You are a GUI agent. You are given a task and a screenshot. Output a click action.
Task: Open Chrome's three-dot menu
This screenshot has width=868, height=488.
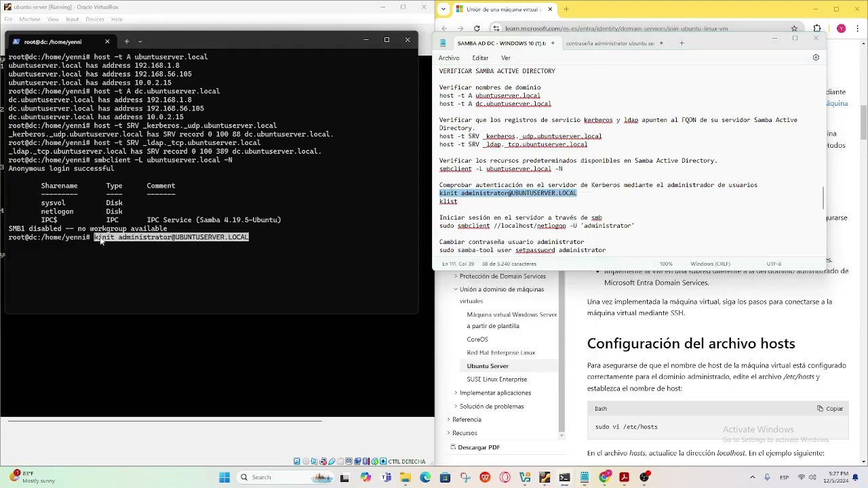click(x=859, y=28)
